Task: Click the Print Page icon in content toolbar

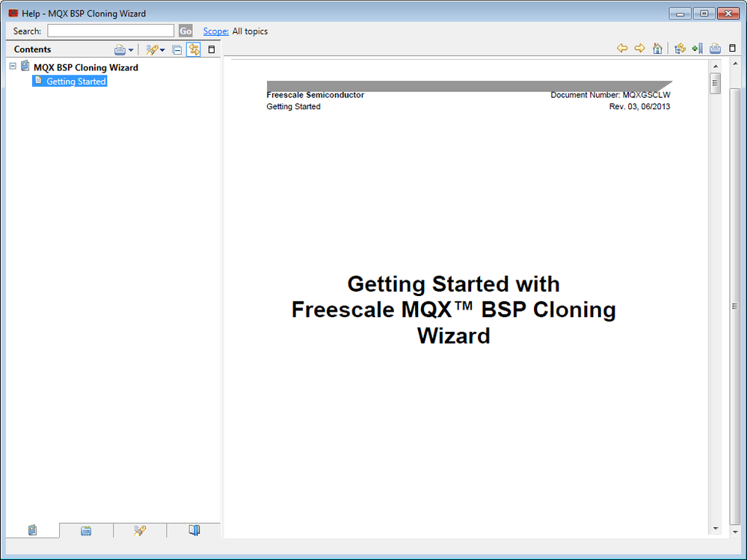Action: pyautogui.click(x=715, y=48)
